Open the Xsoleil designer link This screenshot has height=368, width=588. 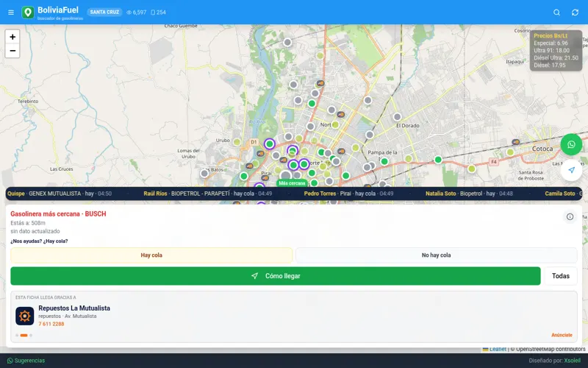[x=573, y=361]
